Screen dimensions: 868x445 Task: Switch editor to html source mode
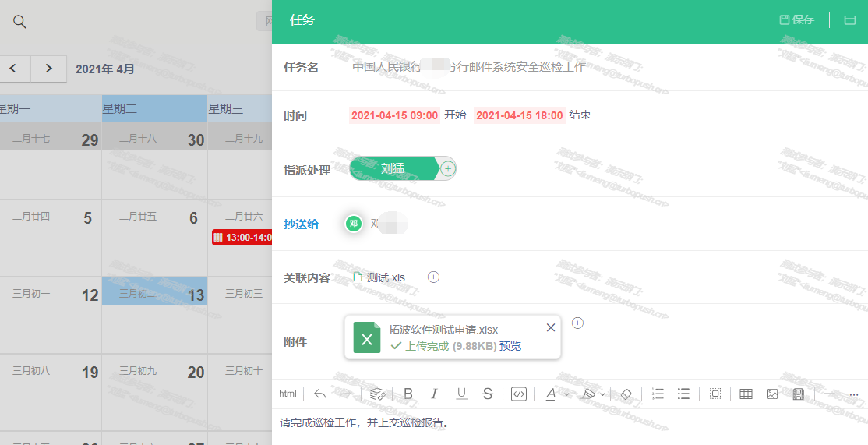(288, 394)
